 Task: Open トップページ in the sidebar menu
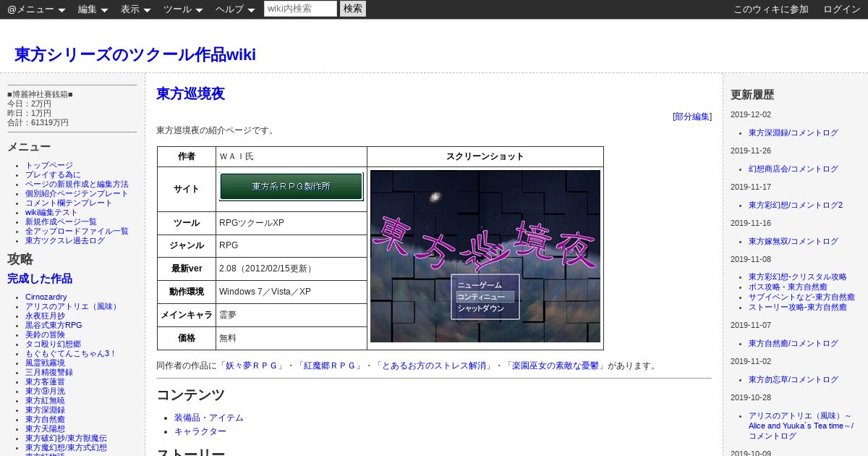(49, 165)
